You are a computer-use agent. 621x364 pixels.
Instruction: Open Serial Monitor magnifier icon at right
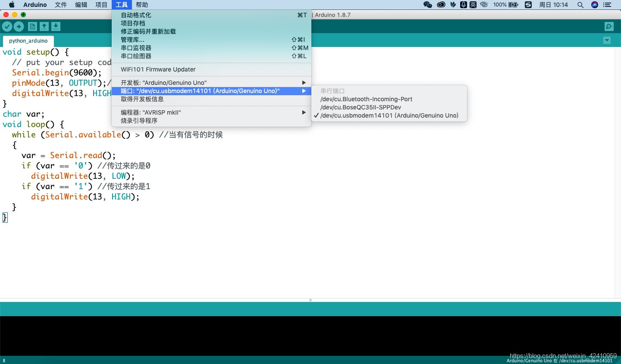point(609,26)
